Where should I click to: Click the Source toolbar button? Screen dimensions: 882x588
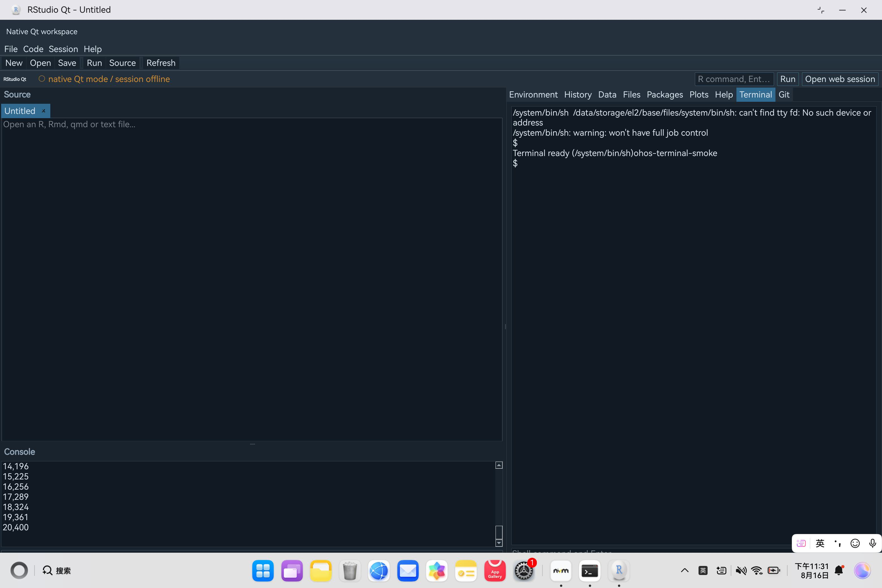[123, 63]
